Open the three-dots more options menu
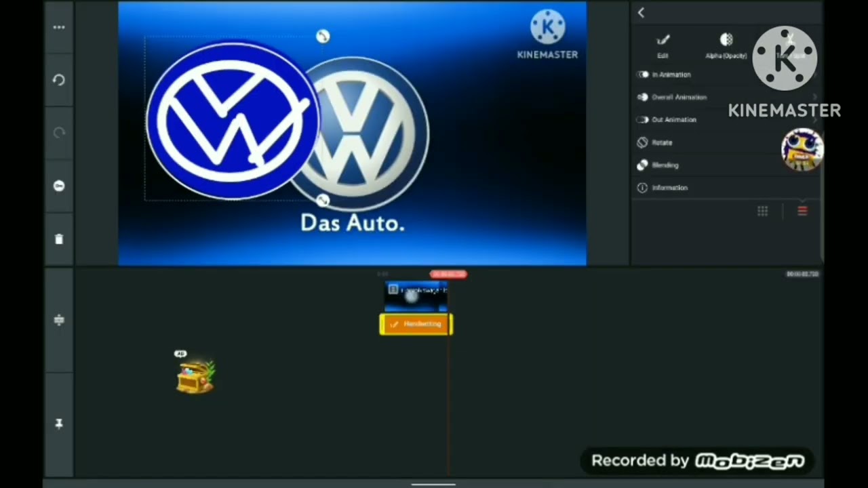 click(59, 28)
